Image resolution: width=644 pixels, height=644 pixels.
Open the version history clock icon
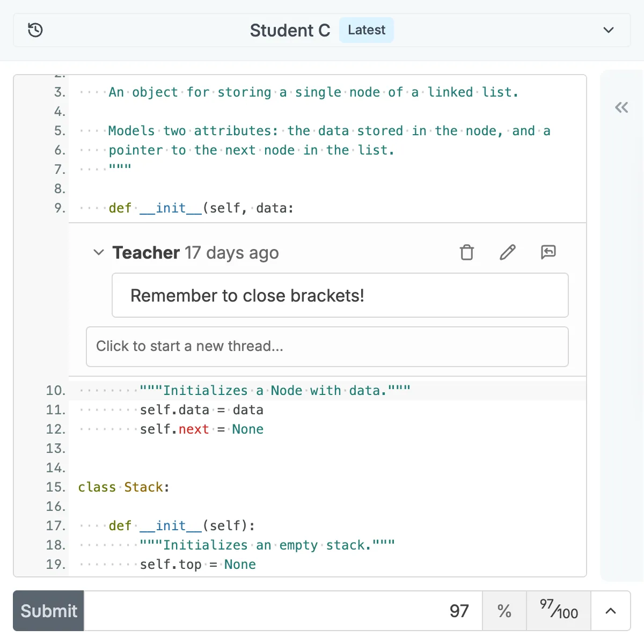click(x=35, y=30)
